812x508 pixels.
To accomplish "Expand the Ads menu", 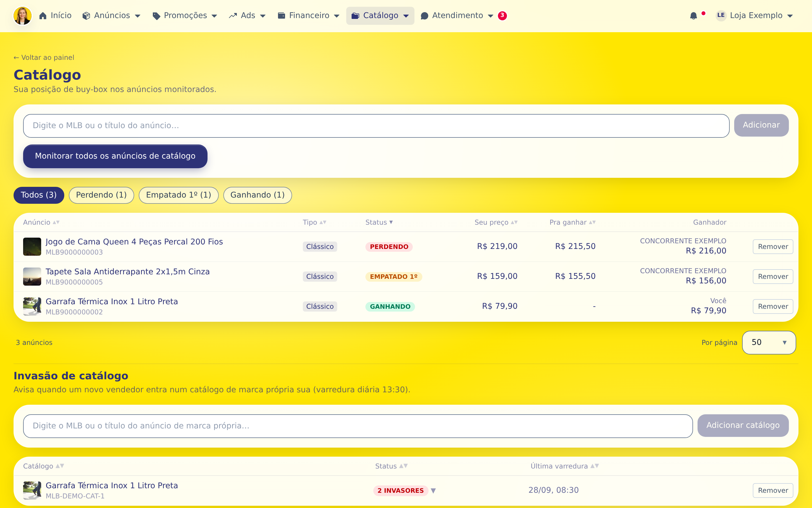I will click(247, 16).
